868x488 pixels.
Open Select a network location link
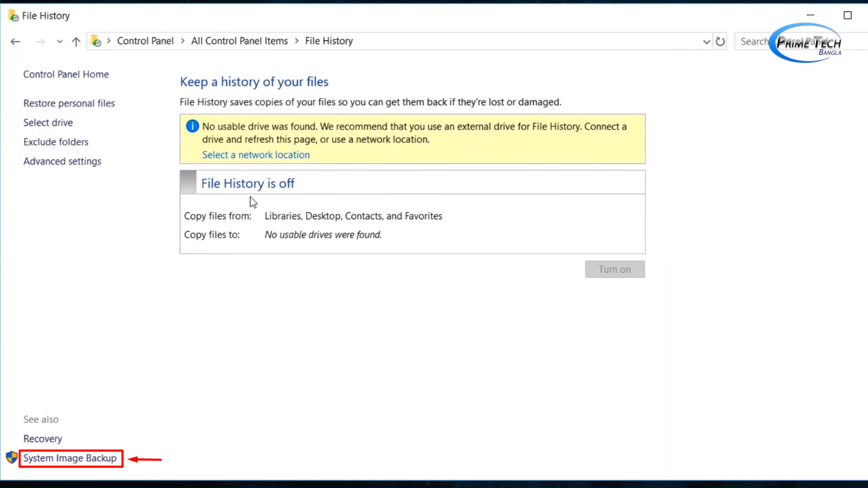pyautogui.click(x=256, y=155)
